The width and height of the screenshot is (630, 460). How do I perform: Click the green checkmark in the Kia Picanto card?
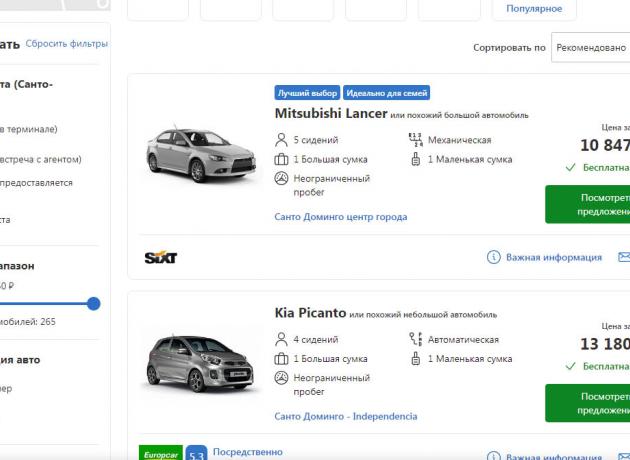[571, 366]
